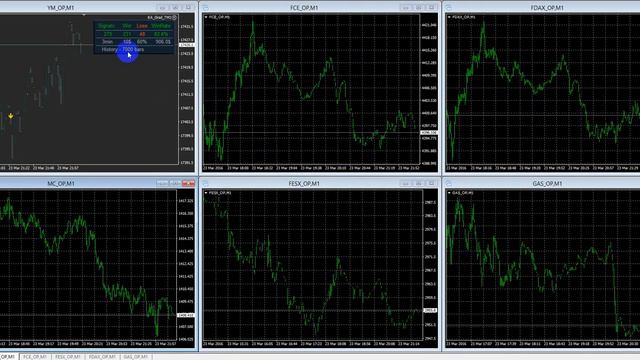Click 'Win' header in YM stats panel

click(x=127, y=26)
